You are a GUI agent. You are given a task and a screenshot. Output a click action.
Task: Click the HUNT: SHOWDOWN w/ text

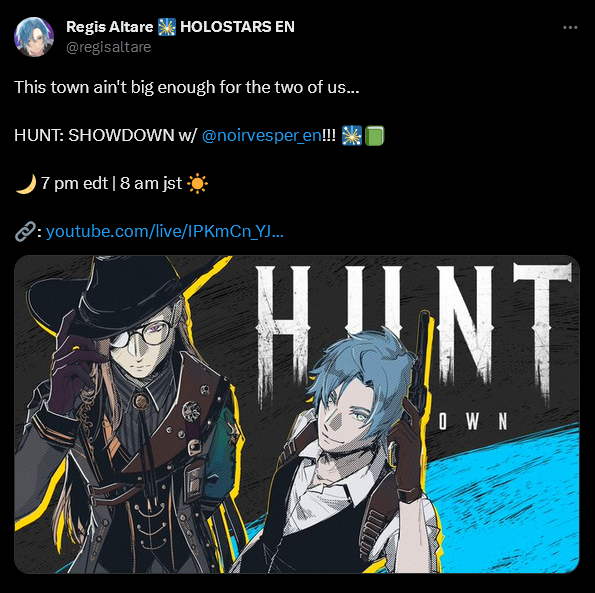[105, 135]
